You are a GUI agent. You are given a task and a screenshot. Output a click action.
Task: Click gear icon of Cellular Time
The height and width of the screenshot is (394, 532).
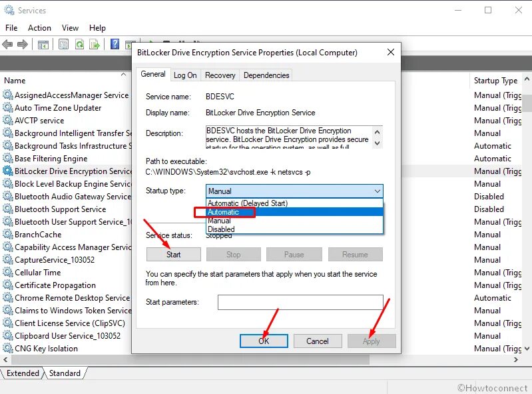[8, 273]
